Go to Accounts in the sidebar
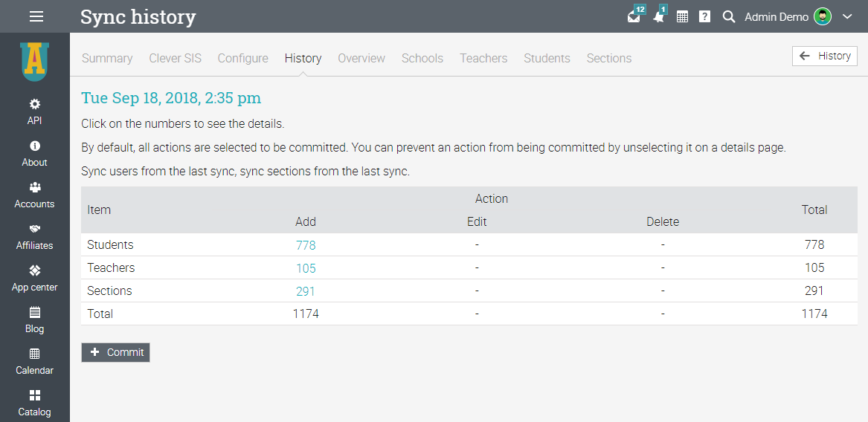The width and height of the screenshot is (868, 422). pos(35,195)
